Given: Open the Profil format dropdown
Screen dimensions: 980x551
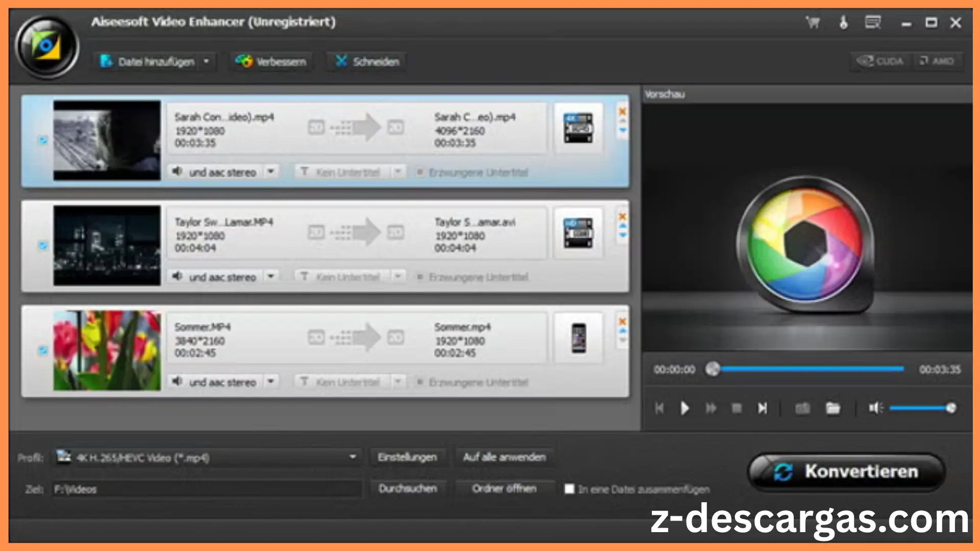Looking at the screenshot, I should [352, 457].
